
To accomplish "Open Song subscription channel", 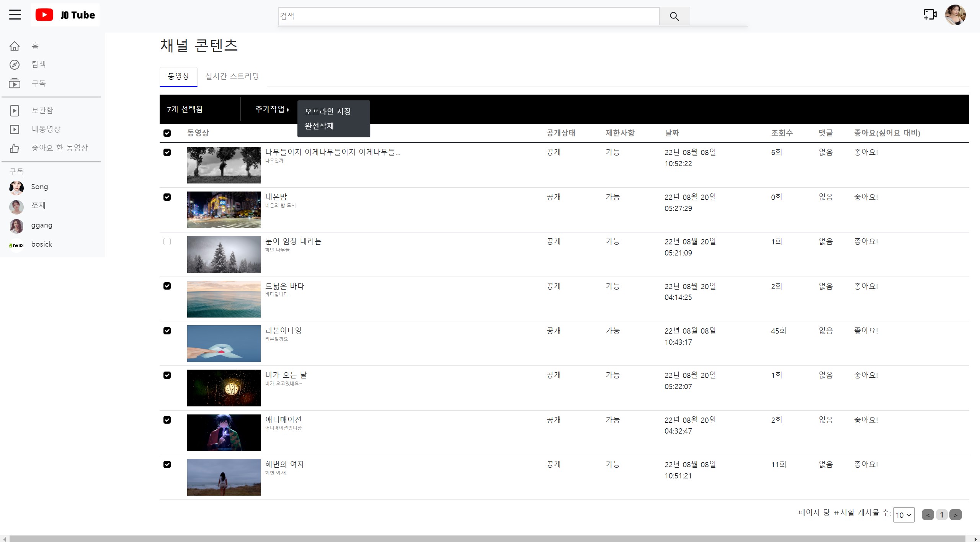I will pyautogui.click(x=39, y=187).
